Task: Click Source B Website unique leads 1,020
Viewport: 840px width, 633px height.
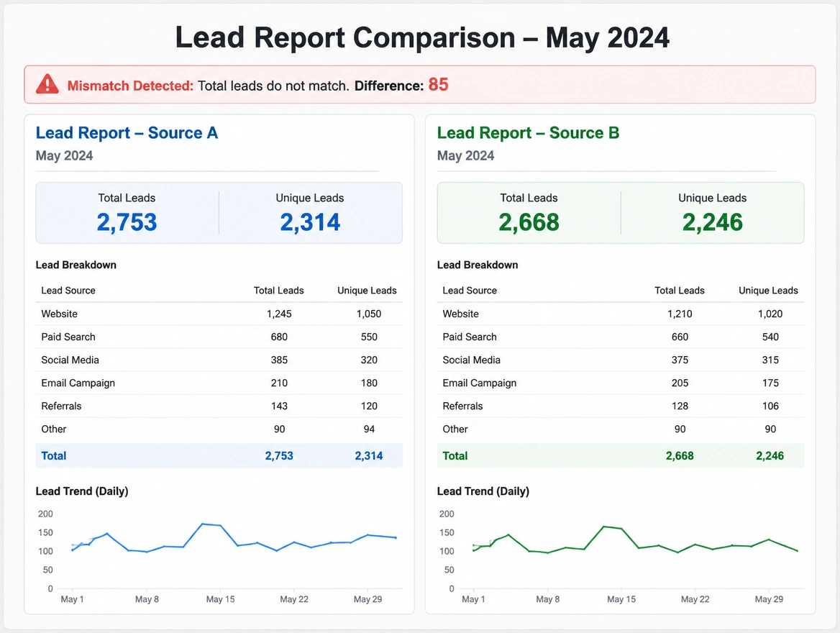Action: (770, 314)
